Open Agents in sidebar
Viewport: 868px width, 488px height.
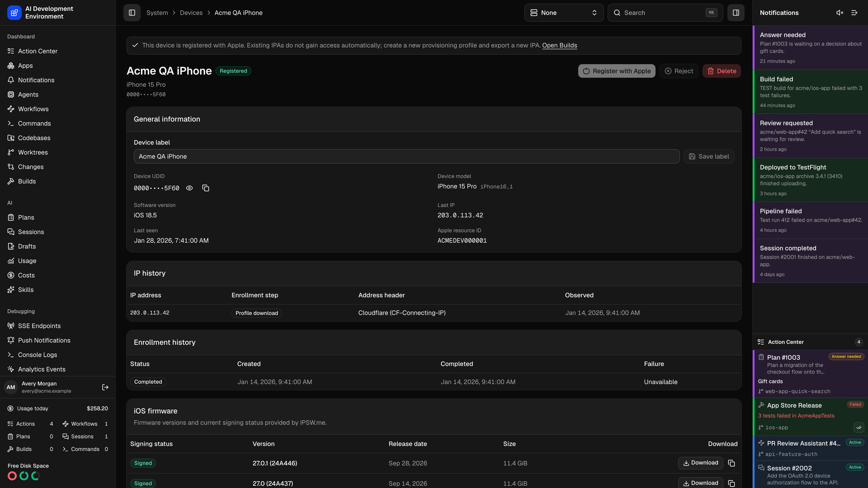coord(58,94)
